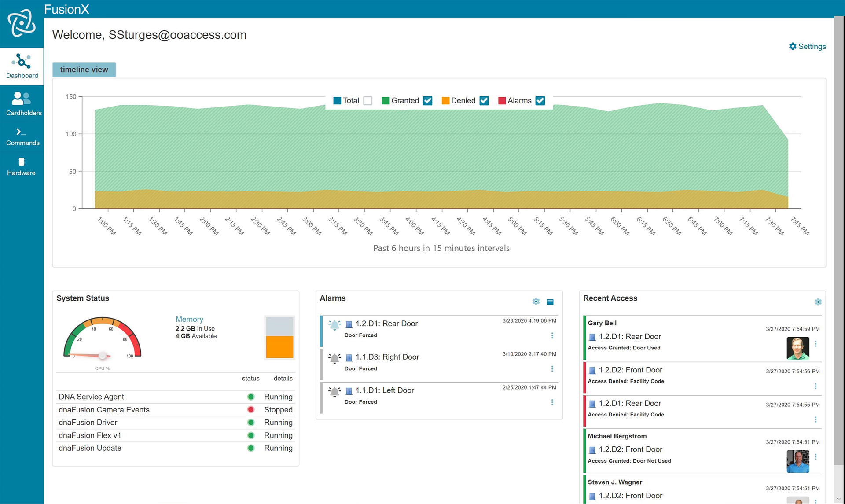Click the Rear Door alarm bell icon
Viewport: 845px width, 504px height.
pos(334,325)
